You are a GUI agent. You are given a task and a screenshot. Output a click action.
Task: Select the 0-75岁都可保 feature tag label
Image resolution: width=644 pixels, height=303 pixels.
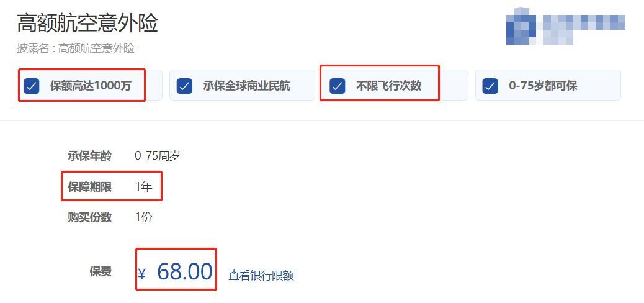[x=543, y=86]
